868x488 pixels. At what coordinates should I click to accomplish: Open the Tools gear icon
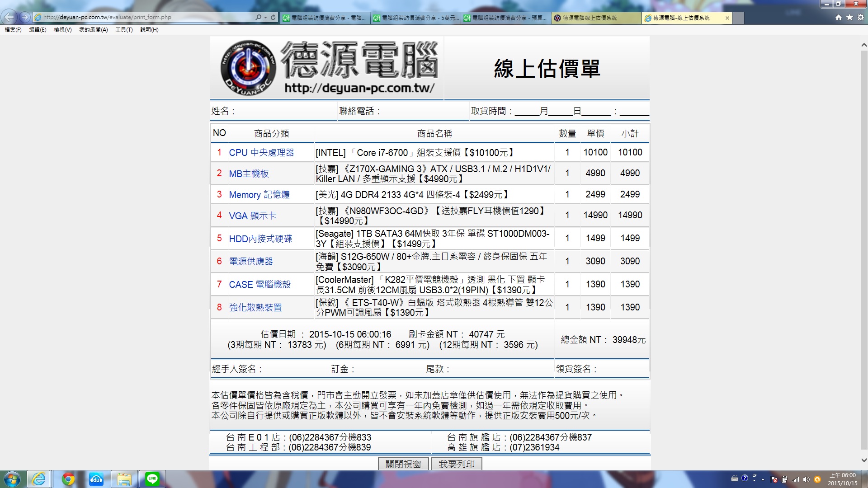point(861,17)
